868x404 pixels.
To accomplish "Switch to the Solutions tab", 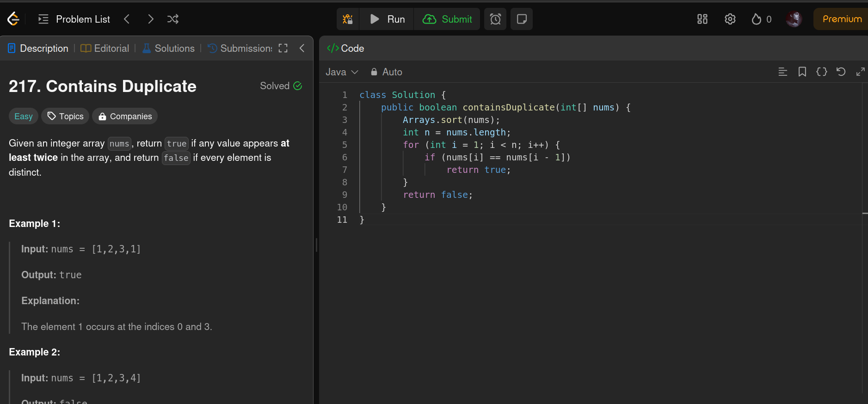I will (169, 49).
